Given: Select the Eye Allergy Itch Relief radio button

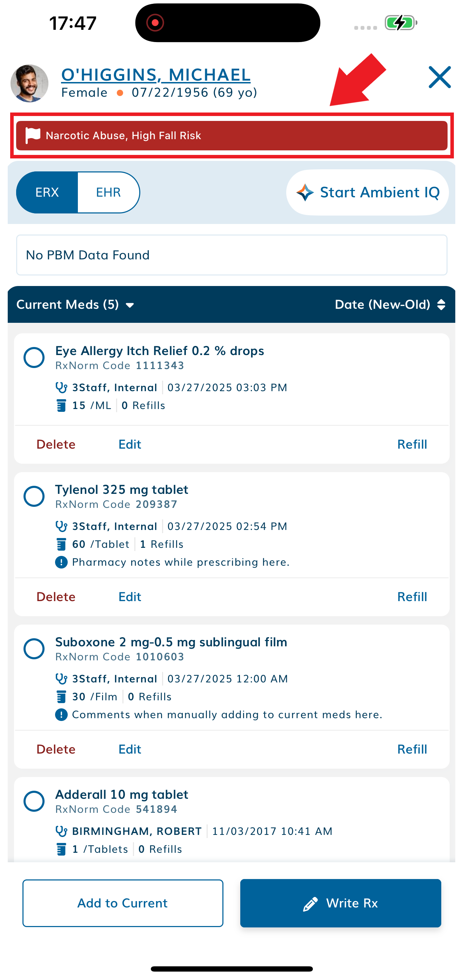Looking at the screenshot, I should pyautogui.click(x=34, y=358).
